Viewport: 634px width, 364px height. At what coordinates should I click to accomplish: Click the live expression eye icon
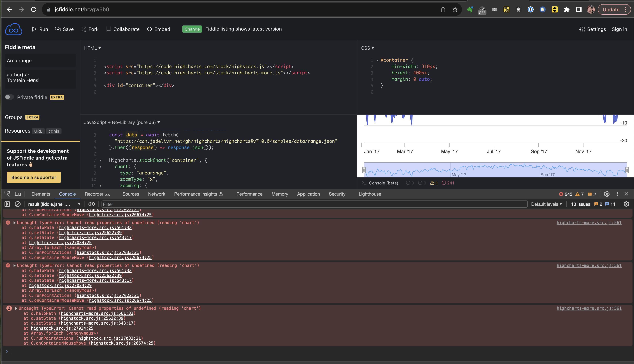92,204
